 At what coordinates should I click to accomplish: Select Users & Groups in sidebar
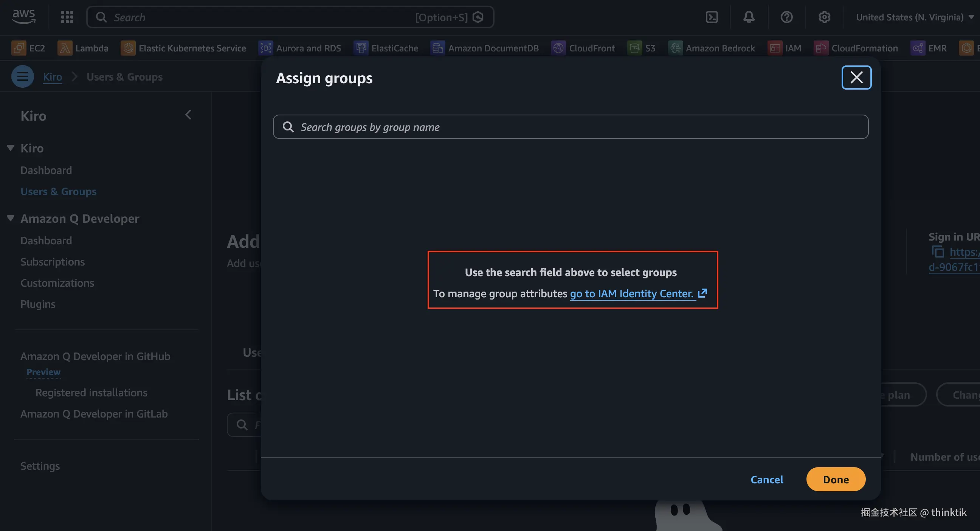tap(58, 191)
